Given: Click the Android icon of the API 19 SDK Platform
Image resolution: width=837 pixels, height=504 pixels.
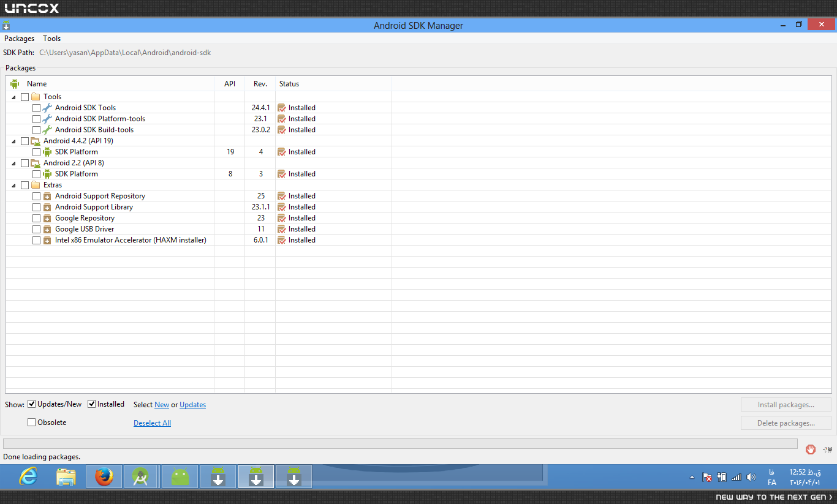Looking at the screenshot, I should point(47,152).
